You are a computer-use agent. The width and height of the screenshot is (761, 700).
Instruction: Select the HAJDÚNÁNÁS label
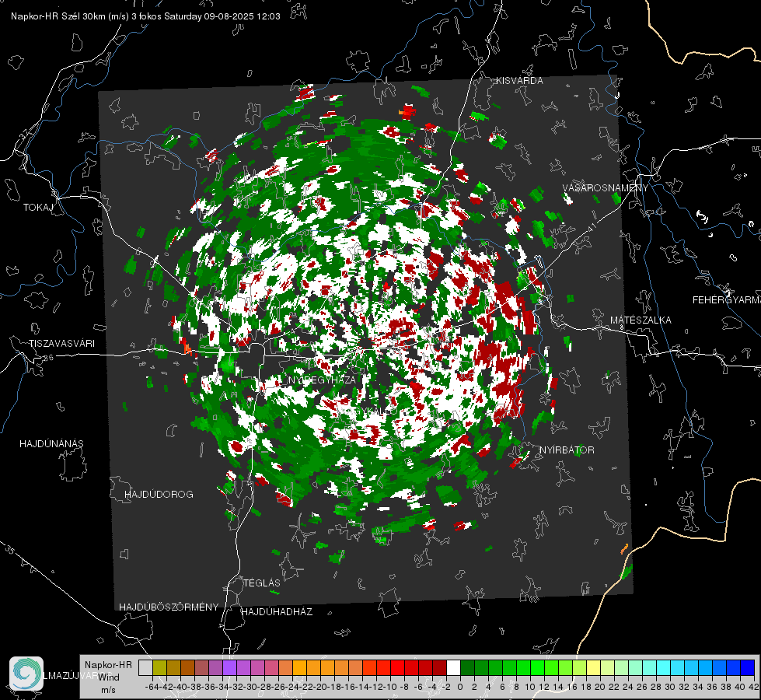pos(51,444)
